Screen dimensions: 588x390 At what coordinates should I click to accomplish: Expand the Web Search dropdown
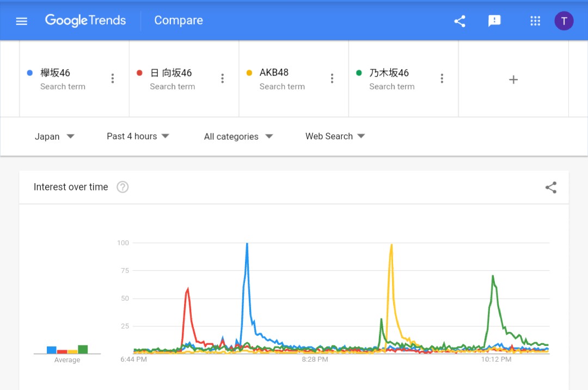click(x=335, y=137)
